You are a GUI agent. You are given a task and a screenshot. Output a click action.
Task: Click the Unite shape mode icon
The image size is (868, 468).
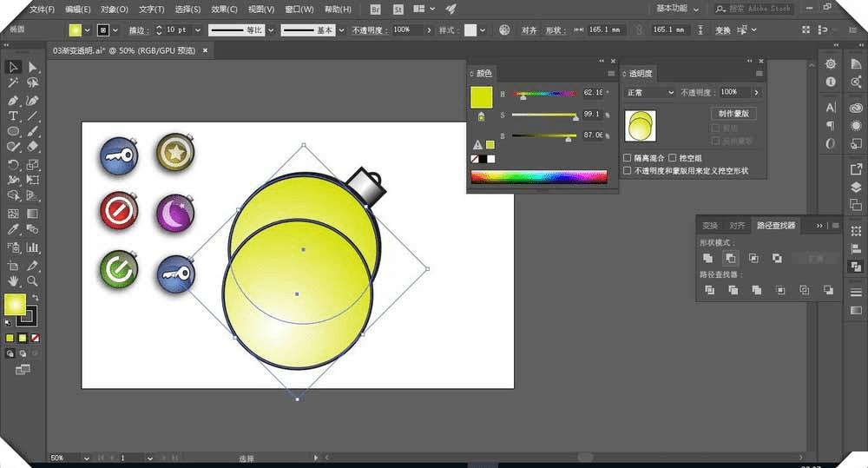pyautogui.click(x=708, y=258)
